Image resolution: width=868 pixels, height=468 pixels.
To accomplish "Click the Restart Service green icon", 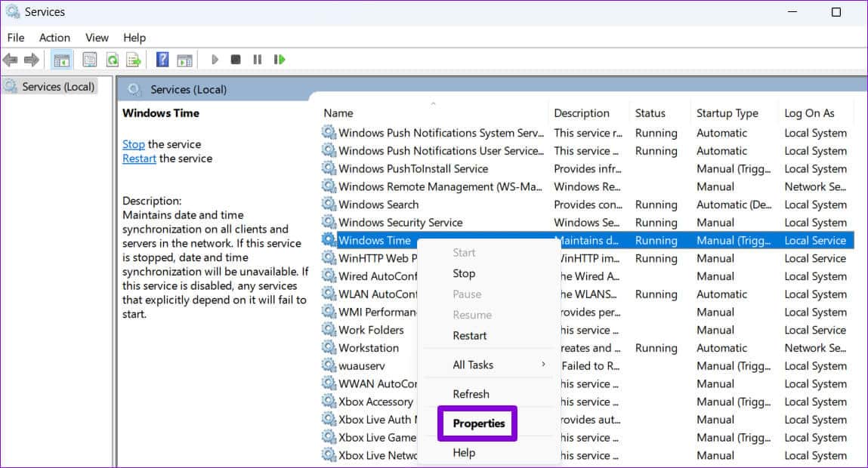I will pyautogui.click(x=280, y=59).
